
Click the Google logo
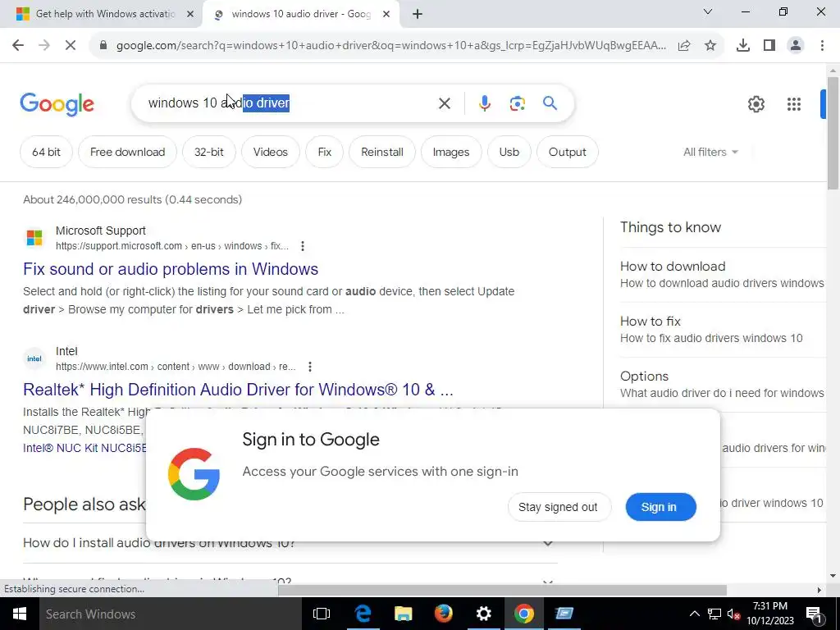point(57,104)
